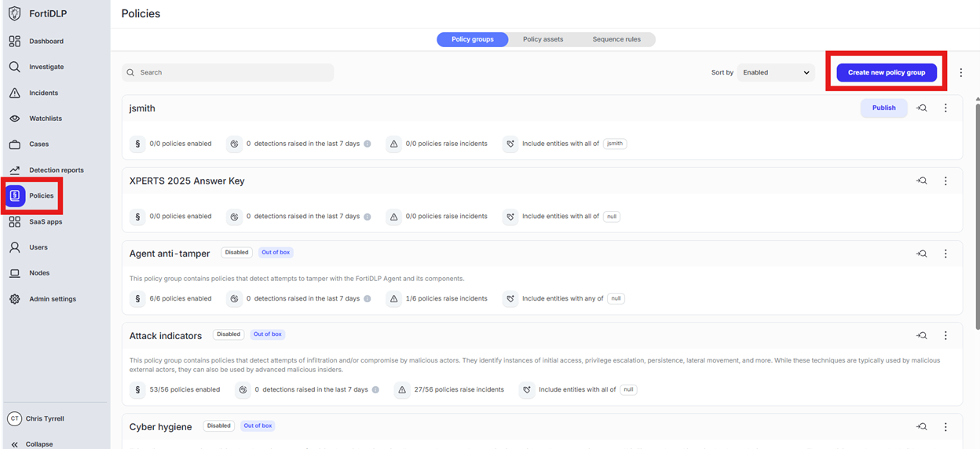Click '6/6 policies enabled' text

point(181,298)
